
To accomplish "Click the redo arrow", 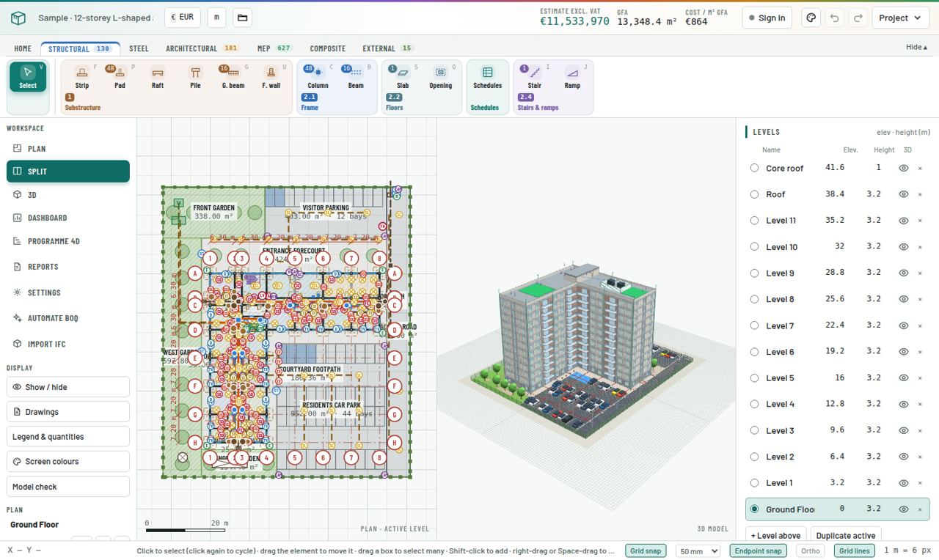I will tap(858, 18).
